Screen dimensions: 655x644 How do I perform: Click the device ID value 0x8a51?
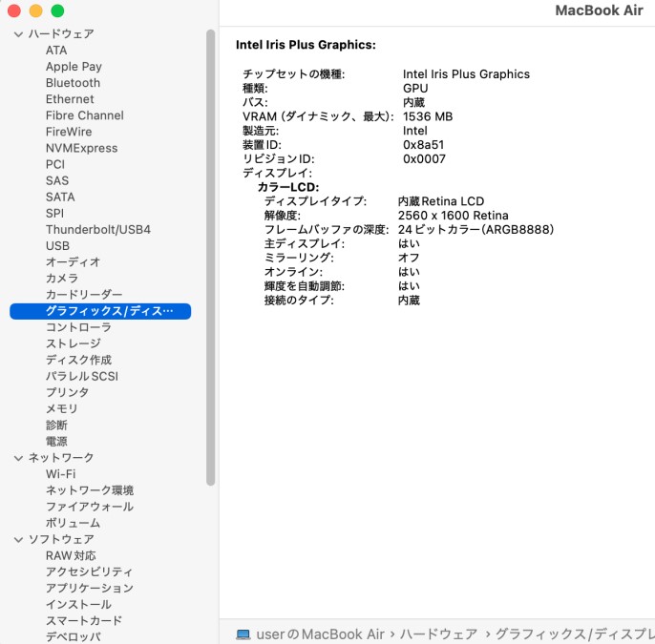[x=423, y=145]
